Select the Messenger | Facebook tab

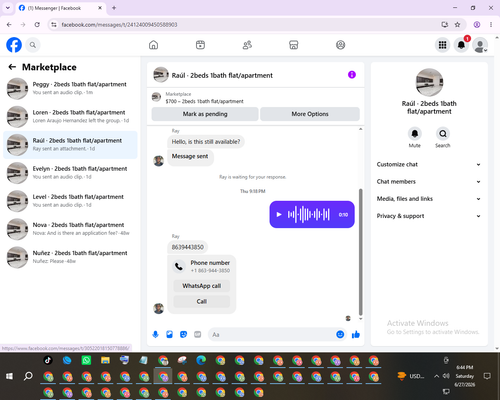[x=60, y=8]
